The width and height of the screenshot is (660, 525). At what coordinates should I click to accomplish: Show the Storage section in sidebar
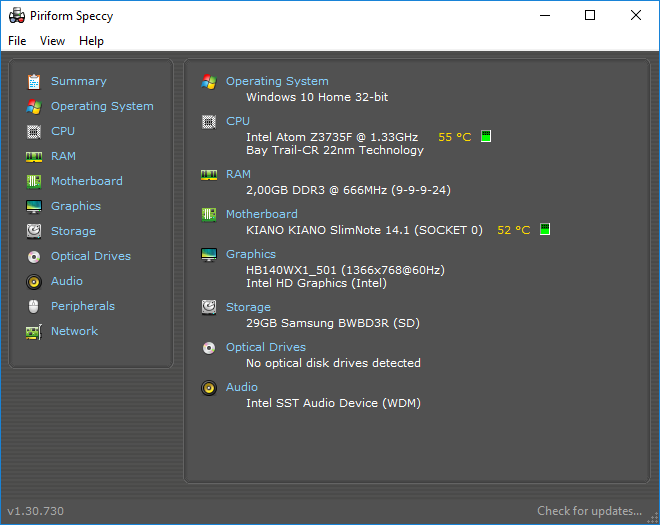point(73,231)
